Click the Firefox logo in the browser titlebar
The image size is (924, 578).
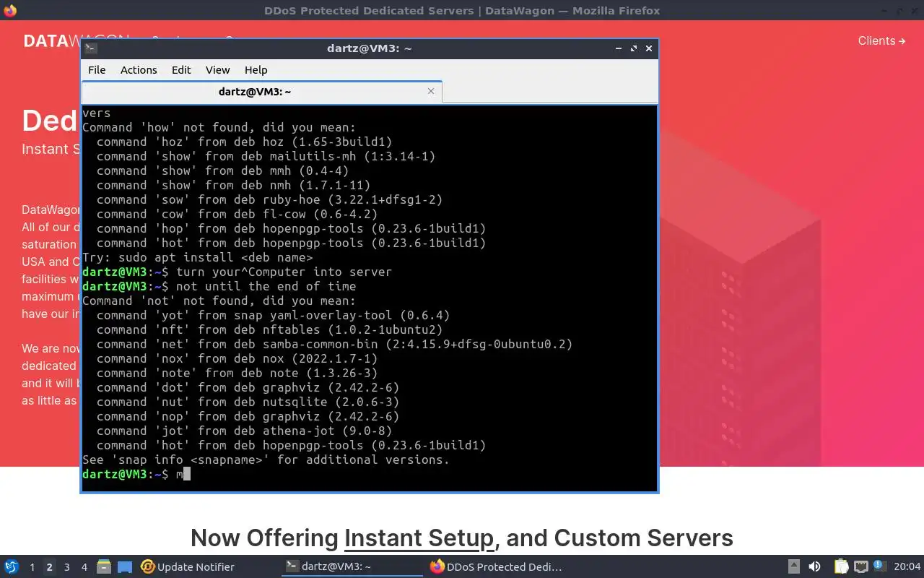10,10
